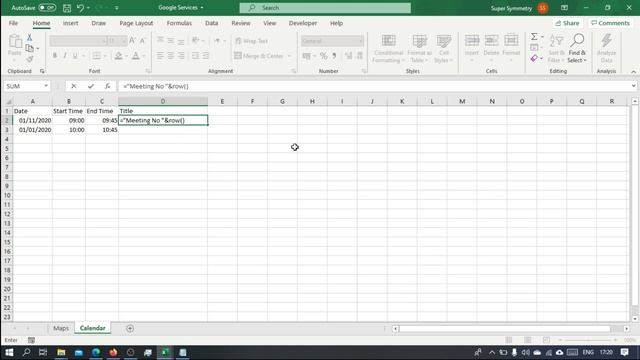The image size is (640, 360).
Task: Expand the formula bar chevron
Action: tap(633, 86)
